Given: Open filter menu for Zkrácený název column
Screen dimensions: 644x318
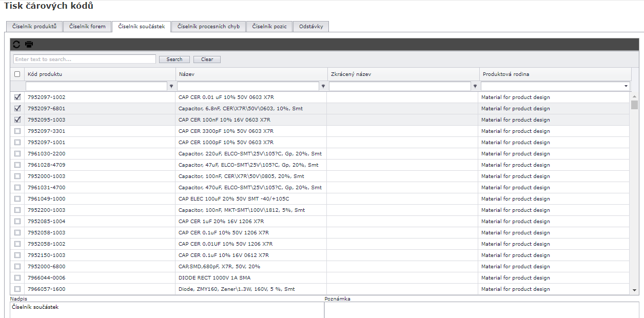Looking at the screenshot, I should [475, 86].
